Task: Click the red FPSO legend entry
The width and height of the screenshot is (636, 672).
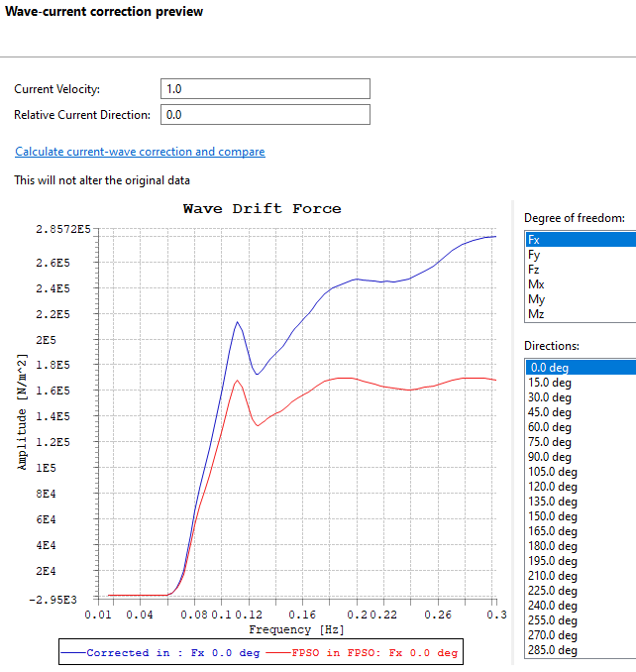Action: 369,653
